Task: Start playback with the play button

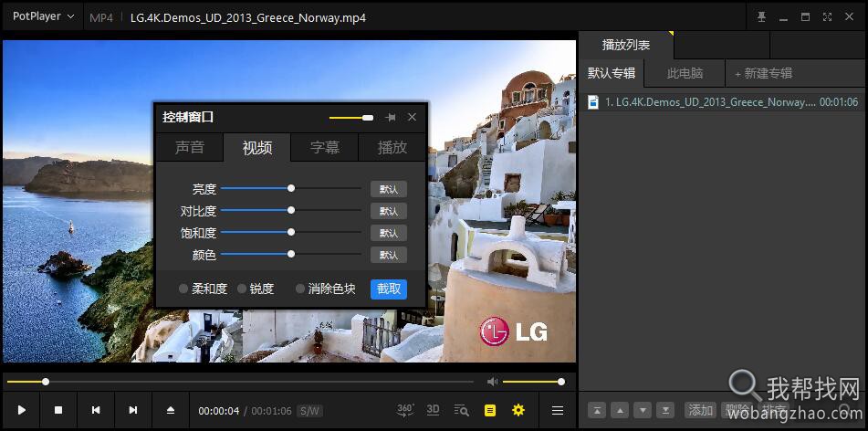Action: 22,410
